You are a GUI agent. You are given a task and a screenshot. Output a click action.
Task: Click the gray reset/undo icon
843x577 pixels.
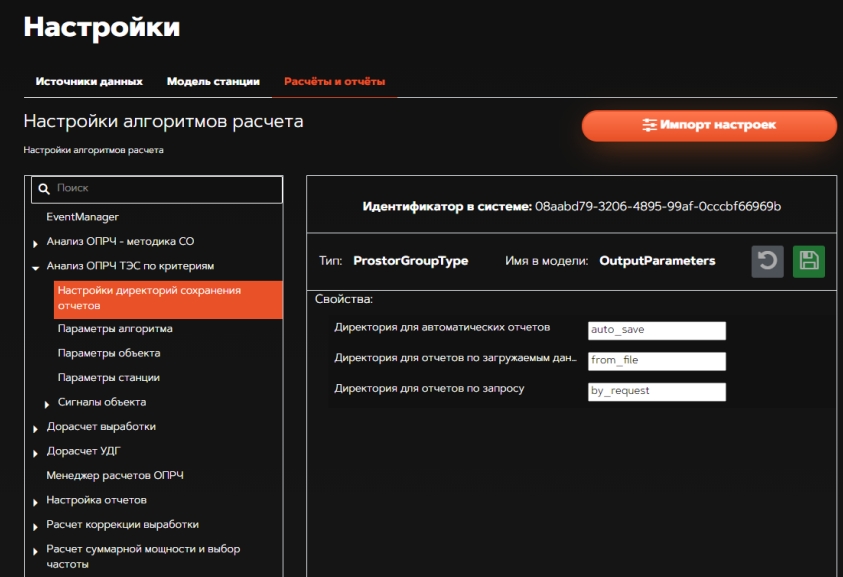pyautogui.click(x=767, y=261)
